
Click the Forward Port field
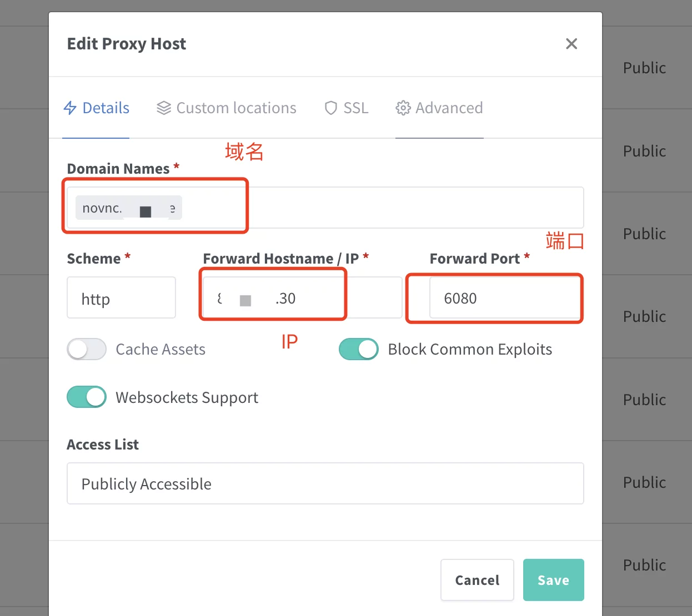[x=505, y=298]
